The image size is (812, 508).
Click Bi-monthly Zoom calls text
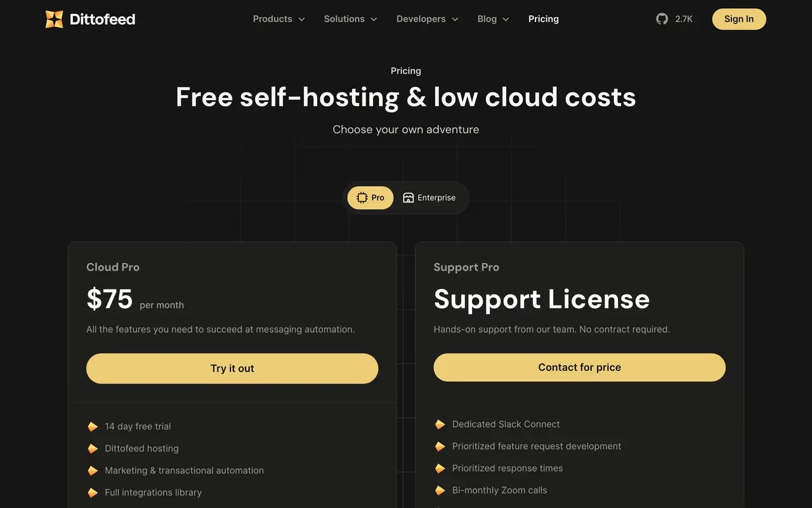(499, 490)
